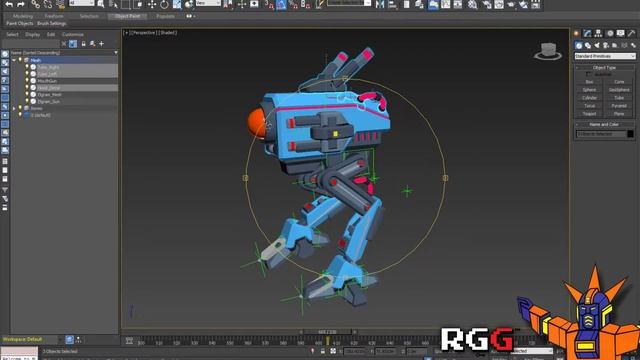This screenshot has height=360, width=640.
Task: Toggle the Angle Snap button
Action: [x=281, y=4]
